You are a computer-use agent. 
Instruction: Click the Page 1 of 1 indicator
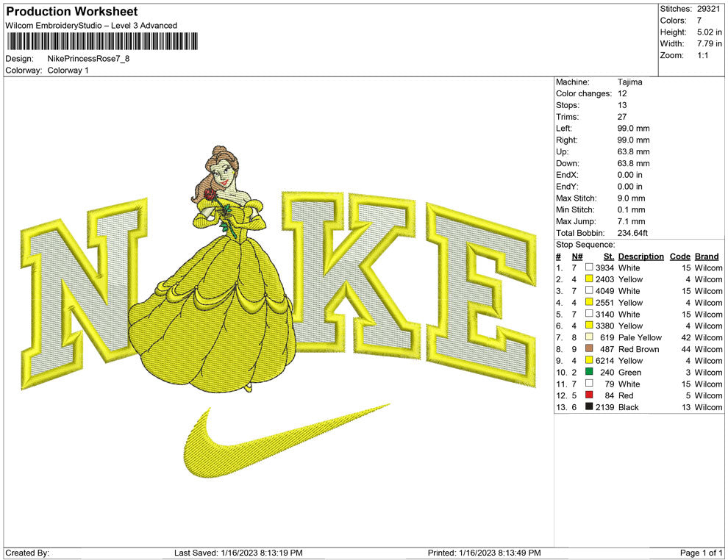coord(701,553)
